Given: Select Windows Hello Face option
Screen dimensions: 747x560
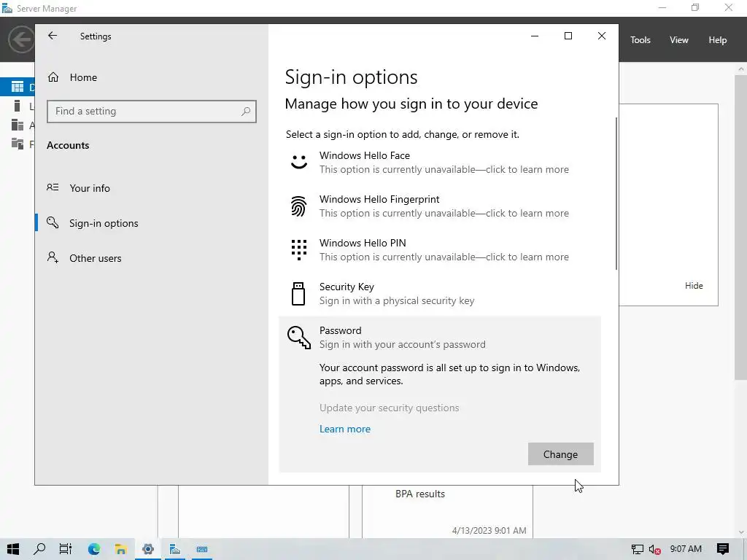Looking at the screenshot, I should click(440, 163).
